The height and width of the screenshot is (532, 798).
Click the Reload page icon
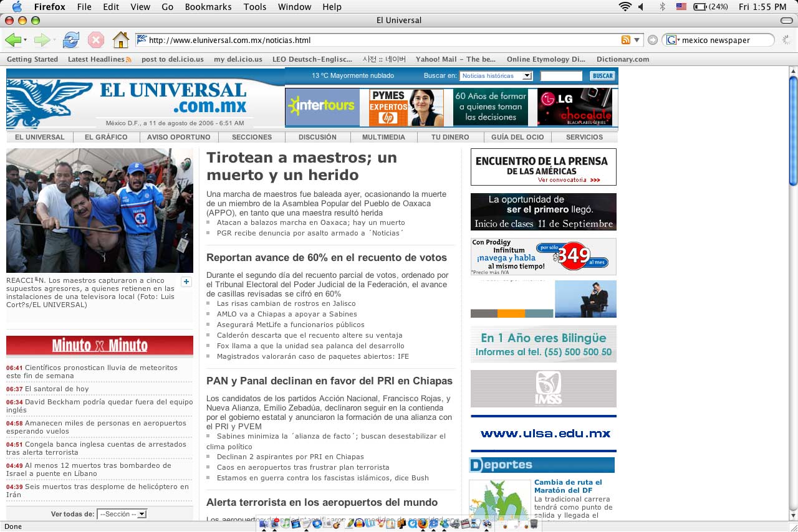[x=71, y=39]
